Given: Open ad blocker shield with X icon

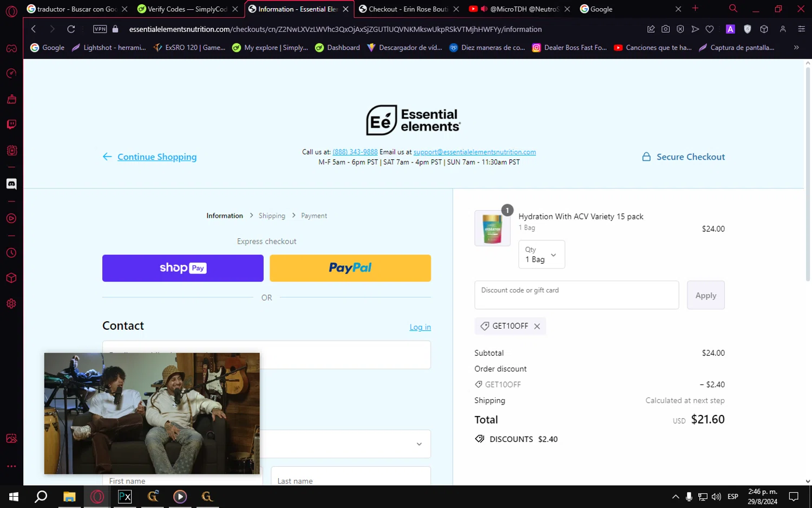Looking at the screenshot, I should coord(680,29).
